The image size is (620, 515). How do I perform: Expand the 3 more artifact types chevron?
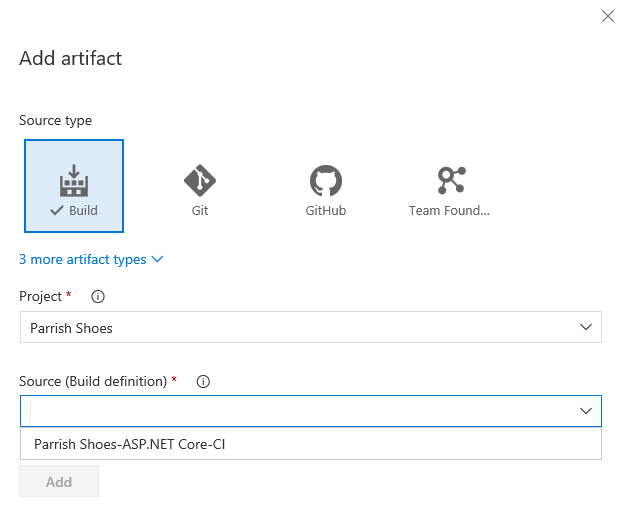(x=157, y=260)
